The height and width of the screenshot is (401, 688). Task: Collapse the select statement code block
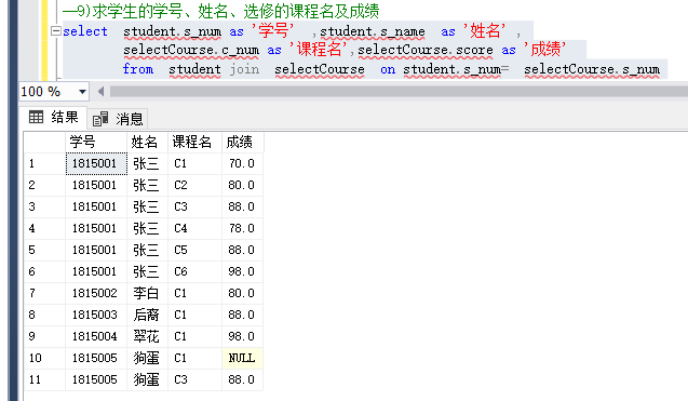[x=56, y=31]
